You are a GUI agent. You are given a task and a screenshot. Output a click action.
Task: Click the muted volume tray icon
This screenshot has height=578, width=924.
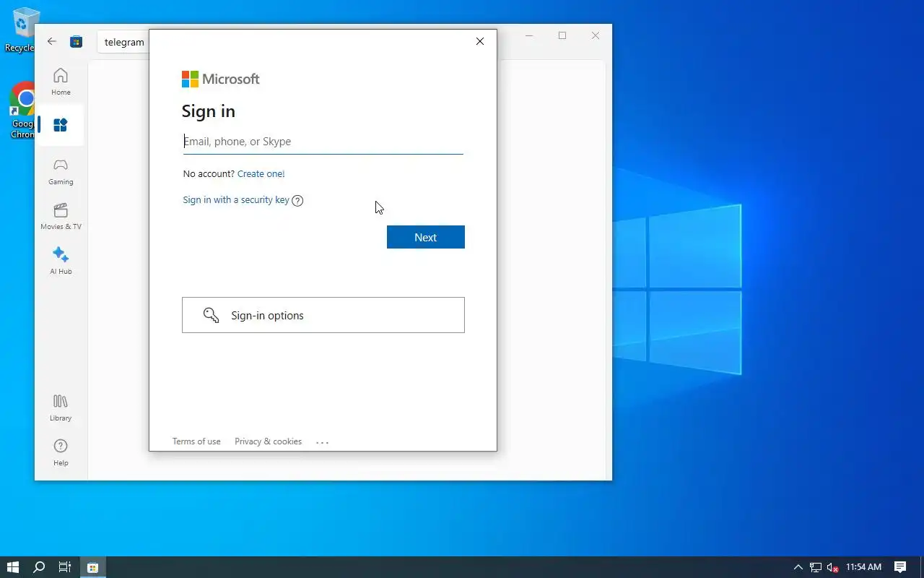pos(832,567)
